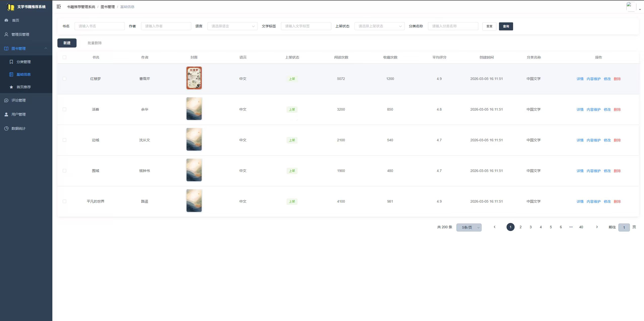
Task: Toggle the sidebar collapse hamburger icon
Action: (x=59, y=7)
